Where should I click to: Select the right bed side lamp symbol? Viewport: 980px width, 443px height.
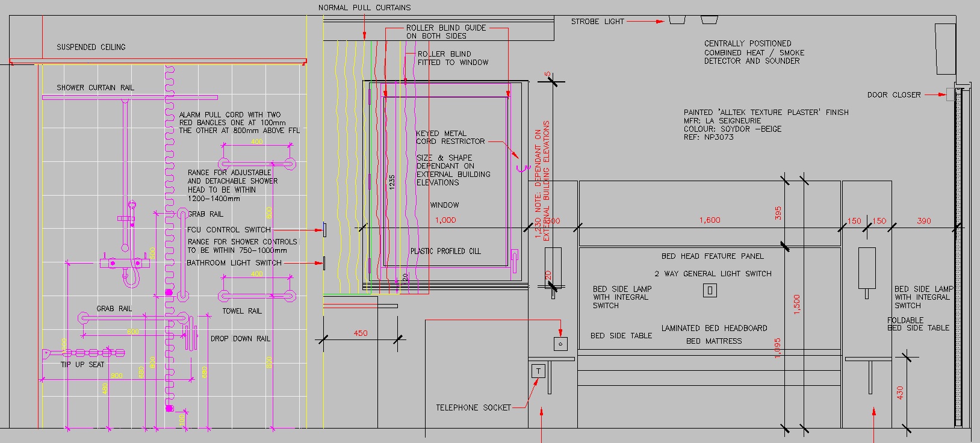tap(867, 271)
